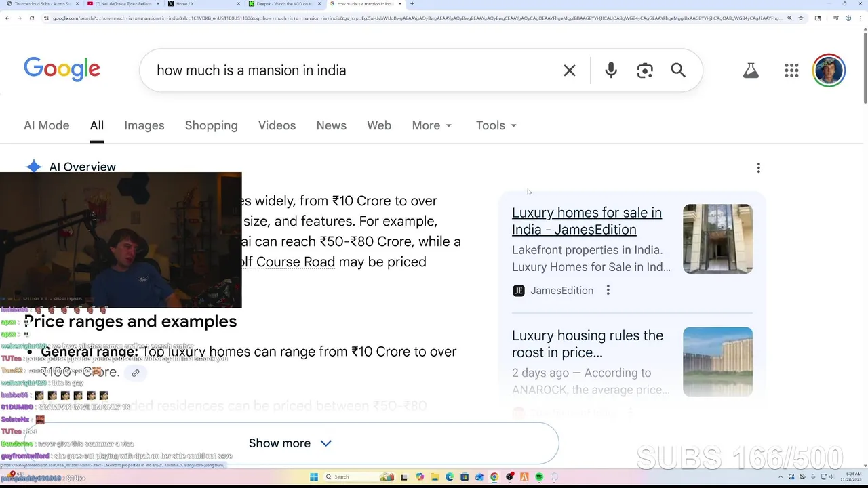Click the Windows taskbar Search box
Image resolution: width=868 pixels, height=488 pixels.
tap(359, 476)
